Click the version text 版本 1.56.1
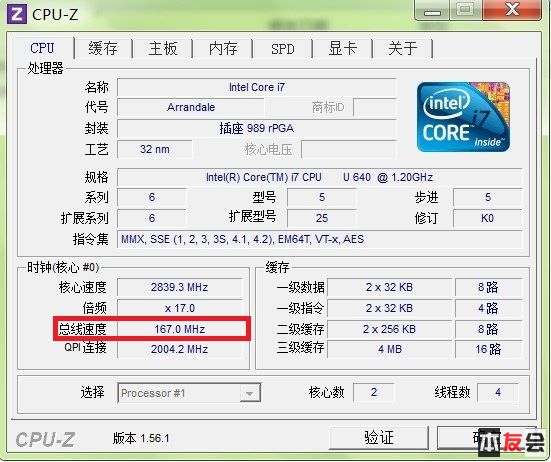551x462 pixels. click(141, 438)
